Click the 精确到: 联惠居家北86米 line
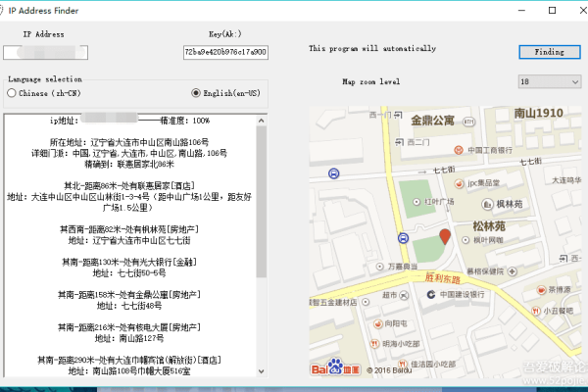 tap(129, 164)
